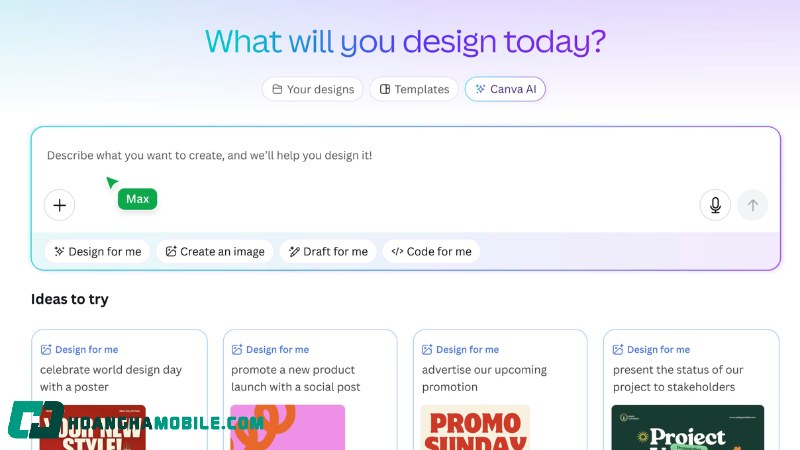800x450 pixels.
Task: Open the Your designs tab
Action: tap(312, 89)
